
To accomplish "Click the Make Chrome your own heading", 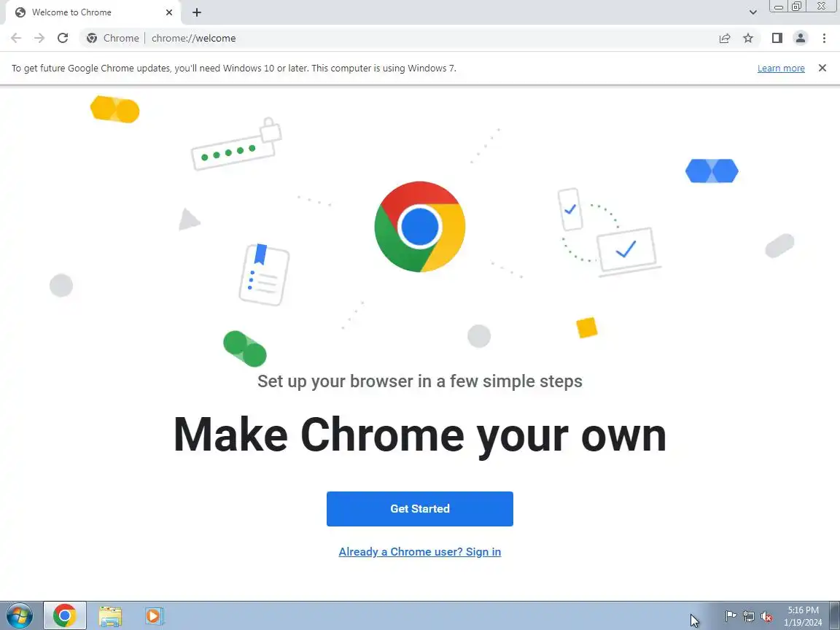I will click(419, 435).
